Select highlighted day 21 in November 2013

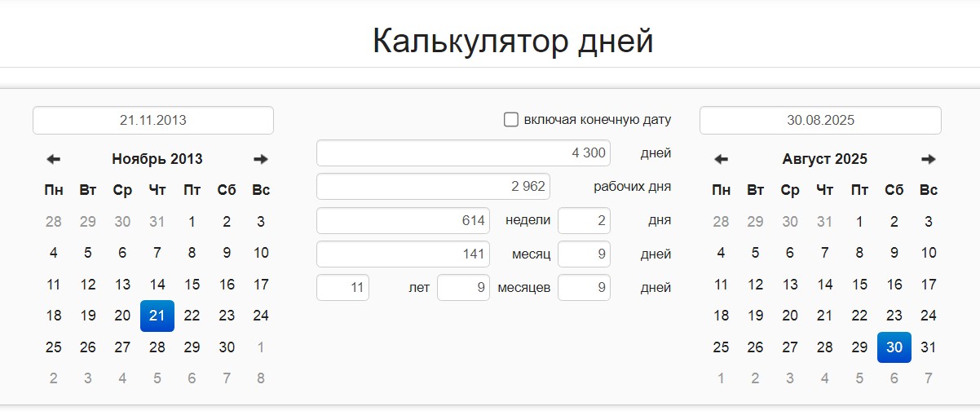pos(157,316)
